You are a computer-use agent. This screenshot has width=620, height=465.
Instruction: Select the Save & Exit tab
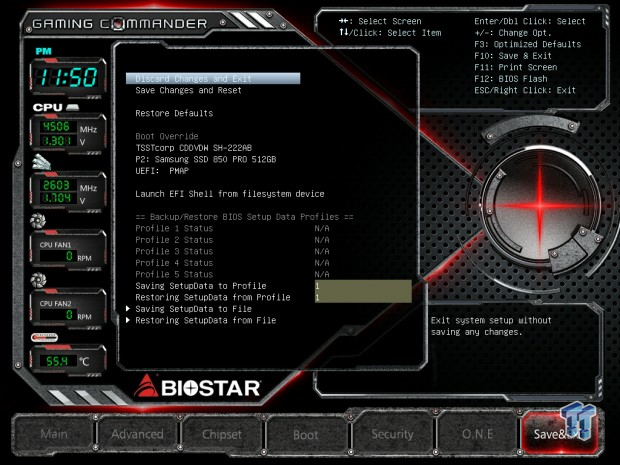coord(560,434)
